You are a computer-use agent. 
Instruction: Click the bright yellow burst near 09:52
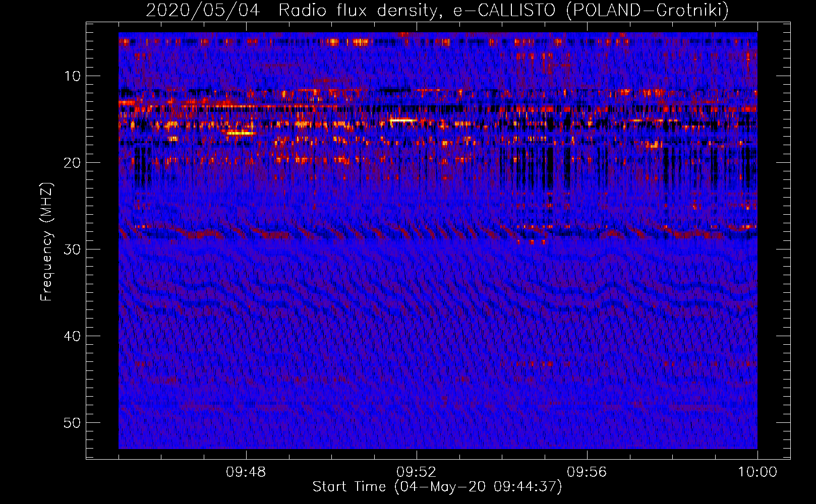tap(403, 120)
